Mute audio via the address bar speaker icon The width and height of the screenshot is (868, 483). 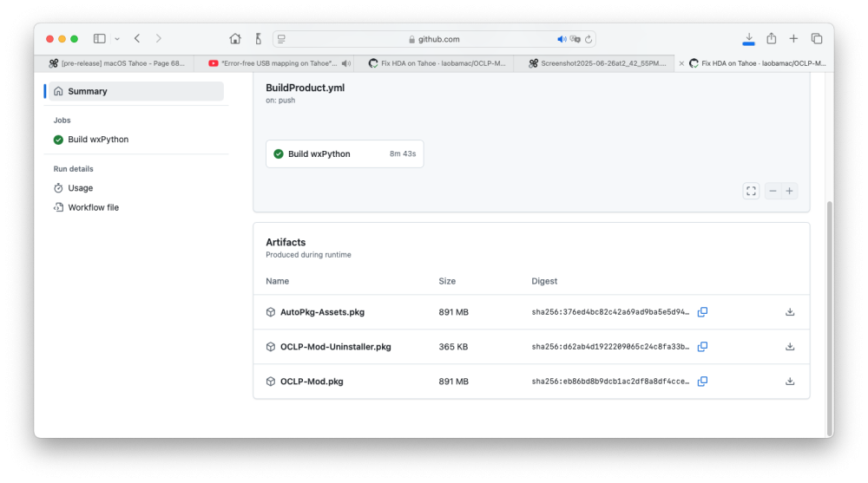coord(562,39)
